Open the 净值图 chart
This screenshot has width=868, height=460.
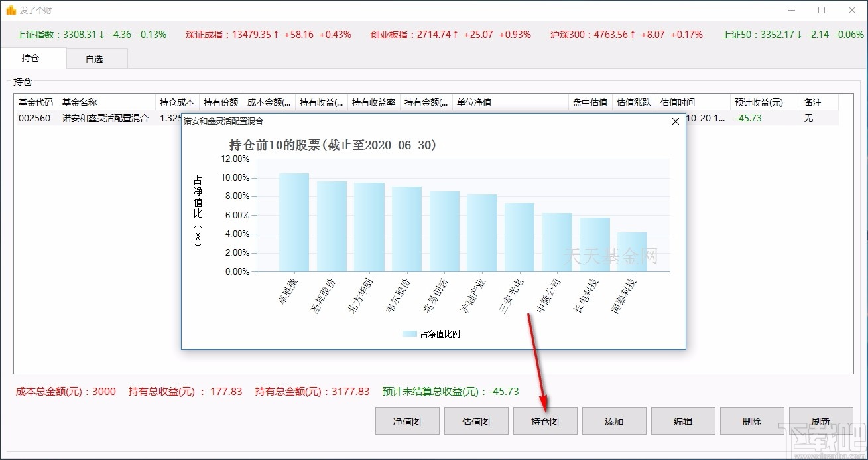coord(406,420)
